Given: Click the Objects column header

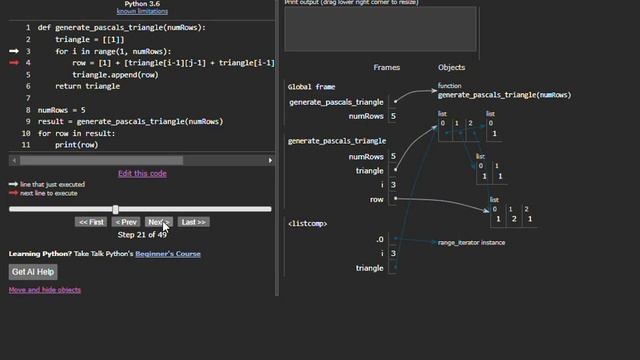Looking at the screenshot, I should pyautogui.click(x=451, y=67).
